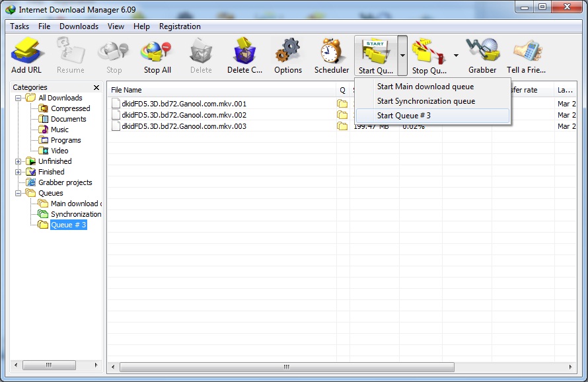Expand the Finished tree node
This screenshot has width=588, height=382.
pos(18,172)
